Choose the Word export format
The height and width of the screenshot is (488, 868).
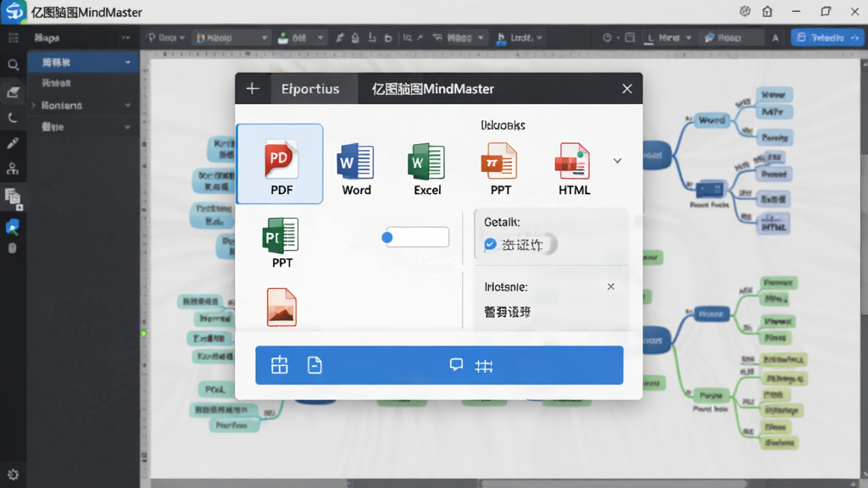coord(356,169)
